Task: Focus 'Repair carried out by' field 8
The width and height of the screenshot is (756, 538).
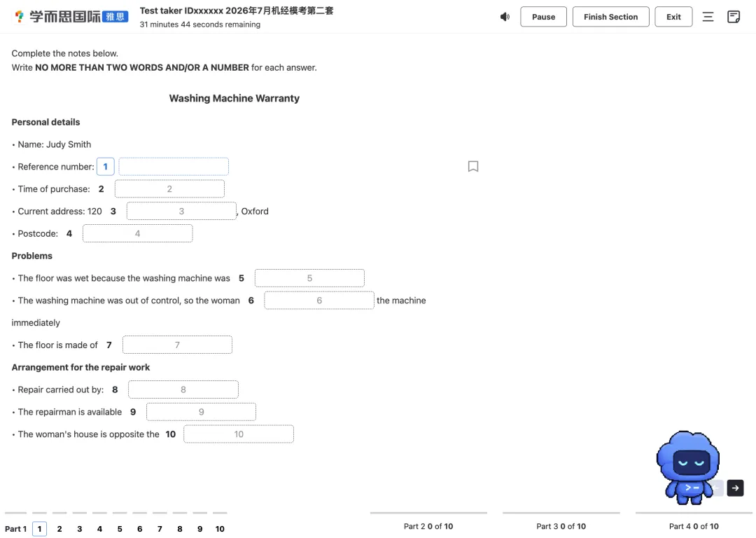Action: click(183, 389)
